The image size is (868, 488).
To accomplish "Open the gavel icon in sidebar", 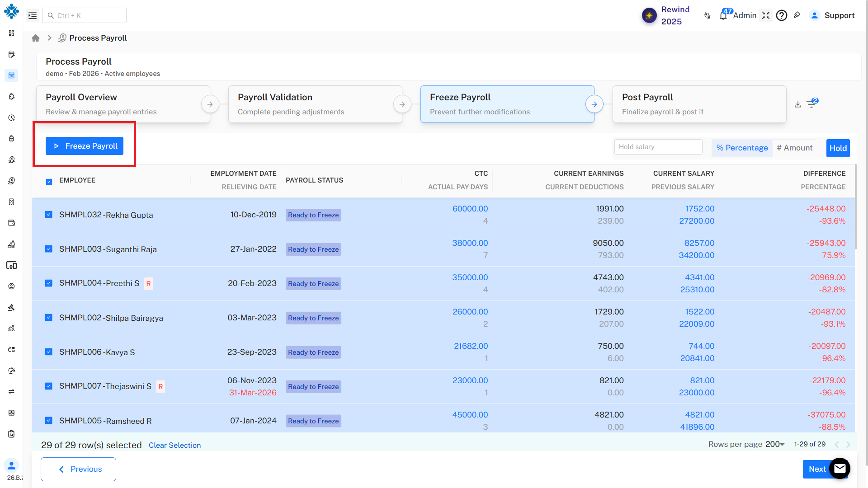I will (x=11, y=307).
